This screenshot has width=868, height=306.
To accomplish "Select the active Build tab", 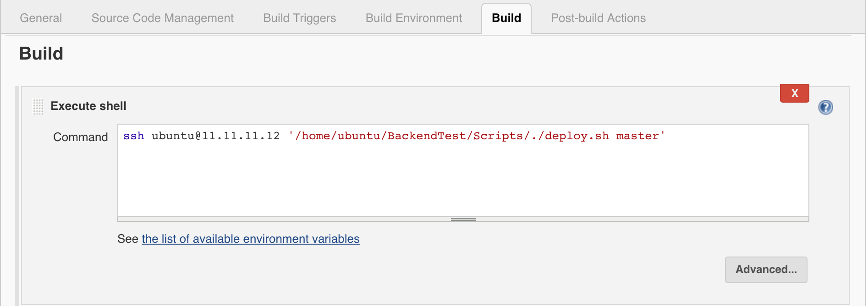I will point(506,18).
